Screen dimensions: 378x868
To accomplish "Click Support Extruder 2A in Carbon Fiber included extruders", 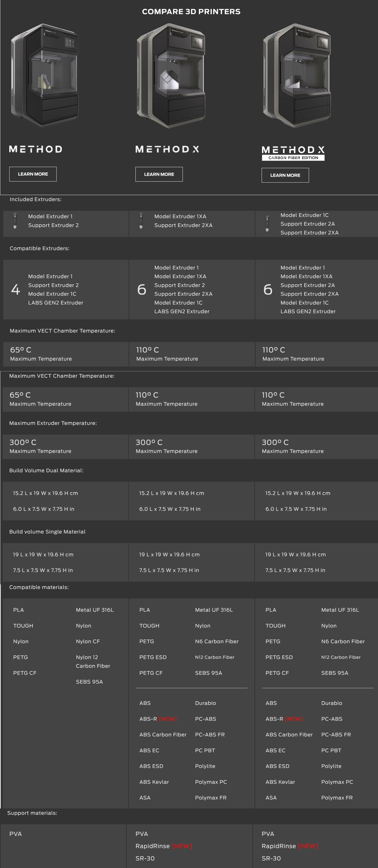I will pos(307,224).
